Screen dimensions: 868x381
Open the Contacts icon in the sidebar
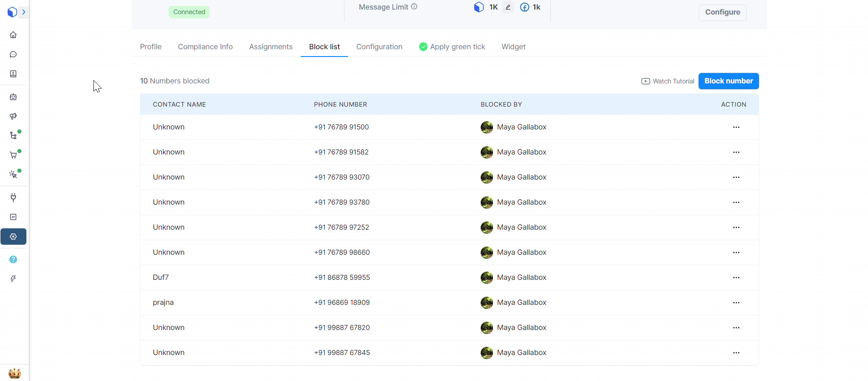[x=13, y=74]
